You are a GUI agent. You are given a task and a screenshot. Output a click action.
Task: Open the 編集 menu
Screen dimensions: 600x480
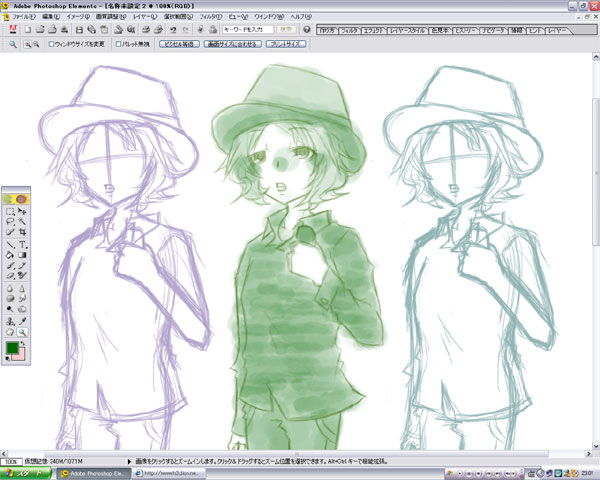pyautogui.click(x=51, y=17)
